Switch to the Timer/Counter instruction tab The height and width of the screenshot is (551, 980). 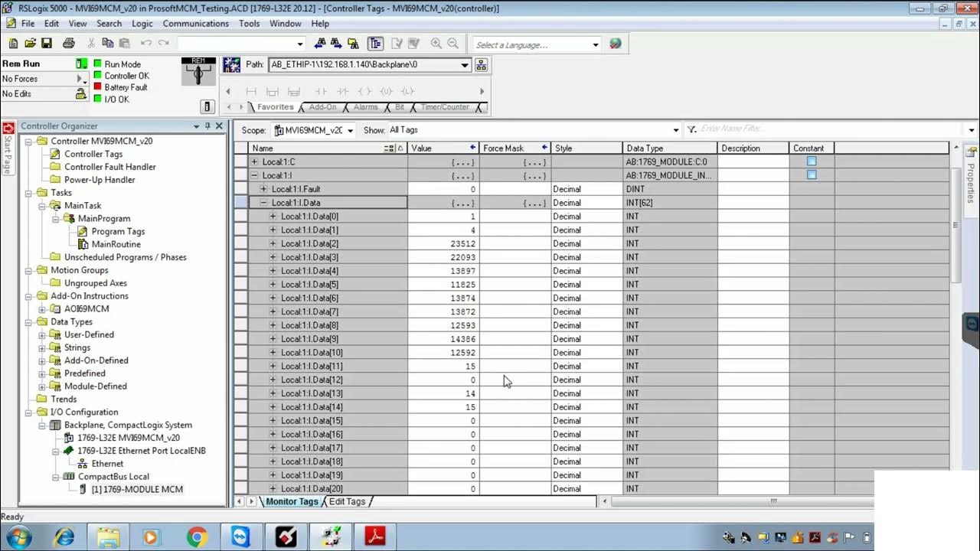(445, 107)
